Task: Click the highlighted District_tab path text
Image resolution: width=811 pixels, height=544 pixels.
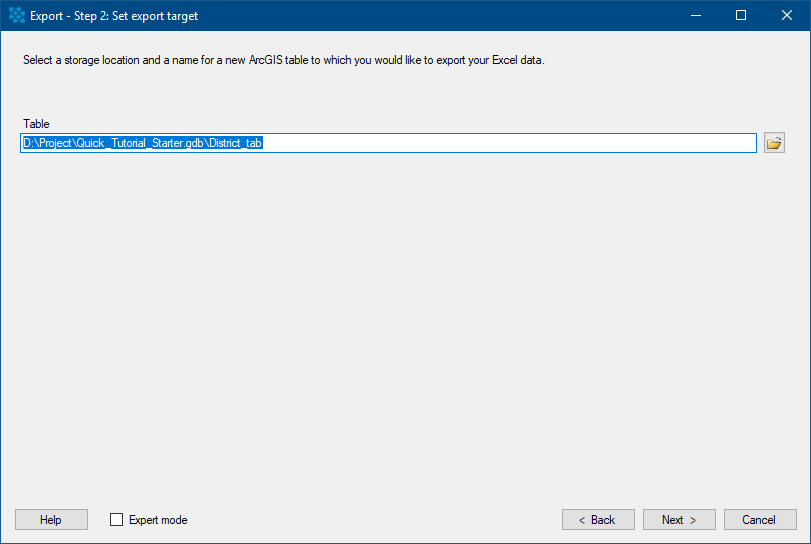Action: click(x=143, y=143)
